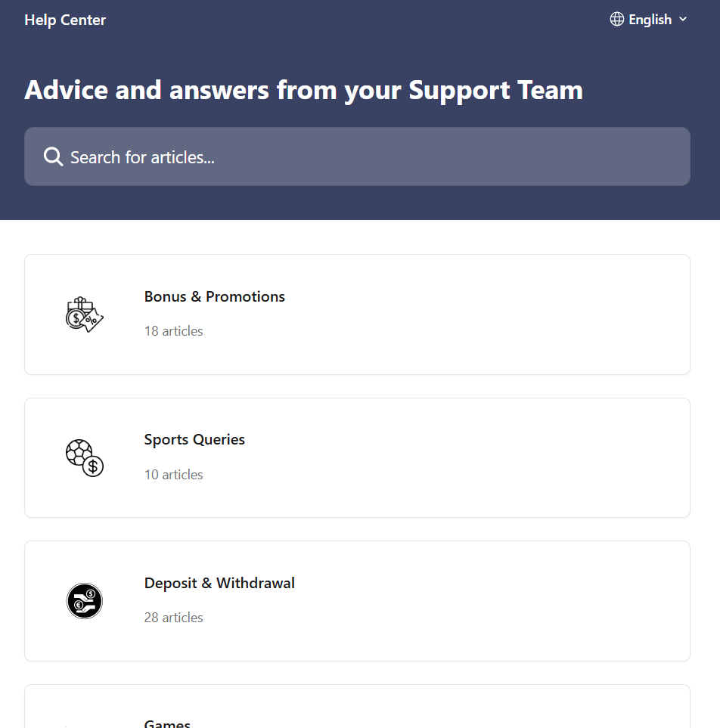Click the Advice and answers heading

point(303,91)
